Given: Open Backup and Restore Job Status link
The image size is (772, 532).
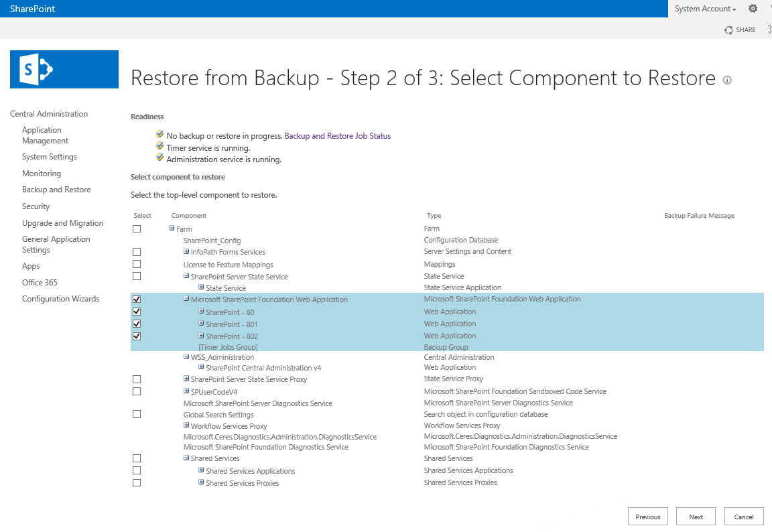Looking at the screenshot, I should (x=338, y=136).
